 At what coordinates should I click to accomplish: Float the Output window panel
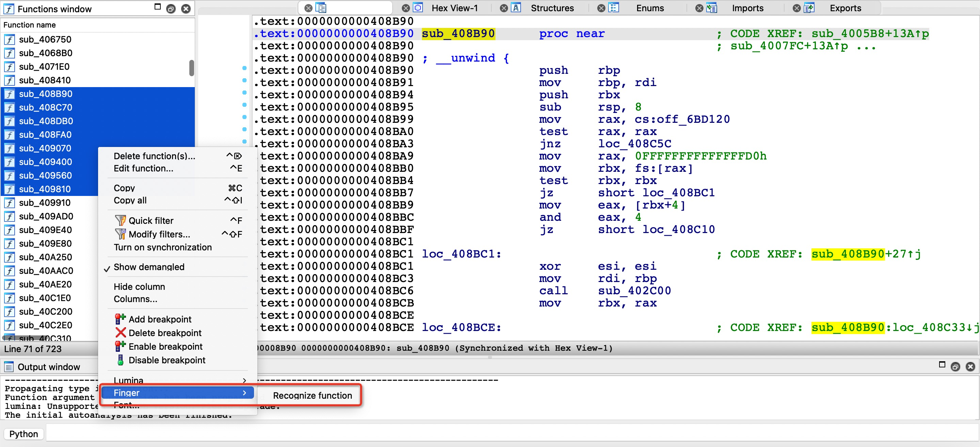click(955, 367)
